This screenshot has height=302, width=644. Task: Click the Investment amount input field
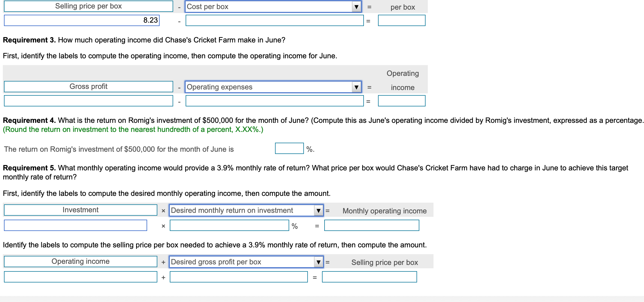click(x=75, y=226)
